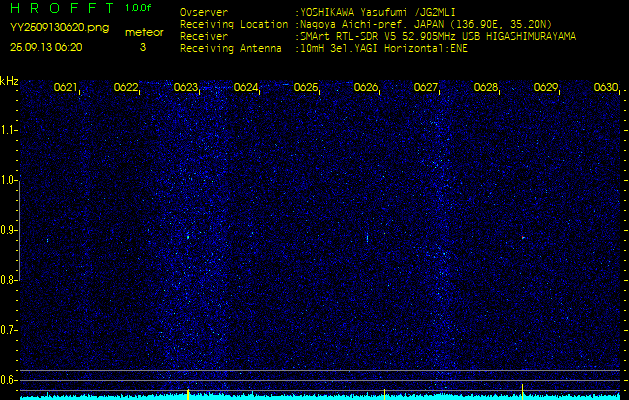This screenshot has width=629, height=400.
Task: Click the 0628 time label
Action: 486,87
